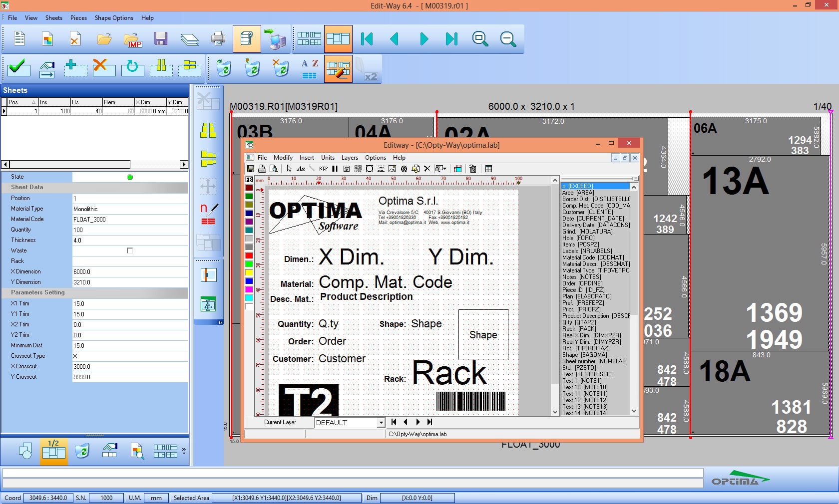Rotate piece with the circular arrow icon
The image size is (839, 504).
pos(132,68)
